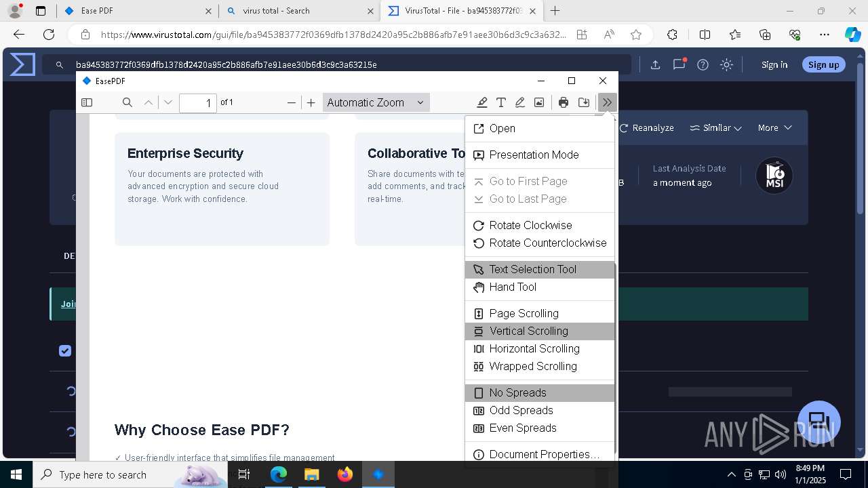Switch VirusTotal theme with sun icon
Screen dimensions: 868x488
coord(726,64)
